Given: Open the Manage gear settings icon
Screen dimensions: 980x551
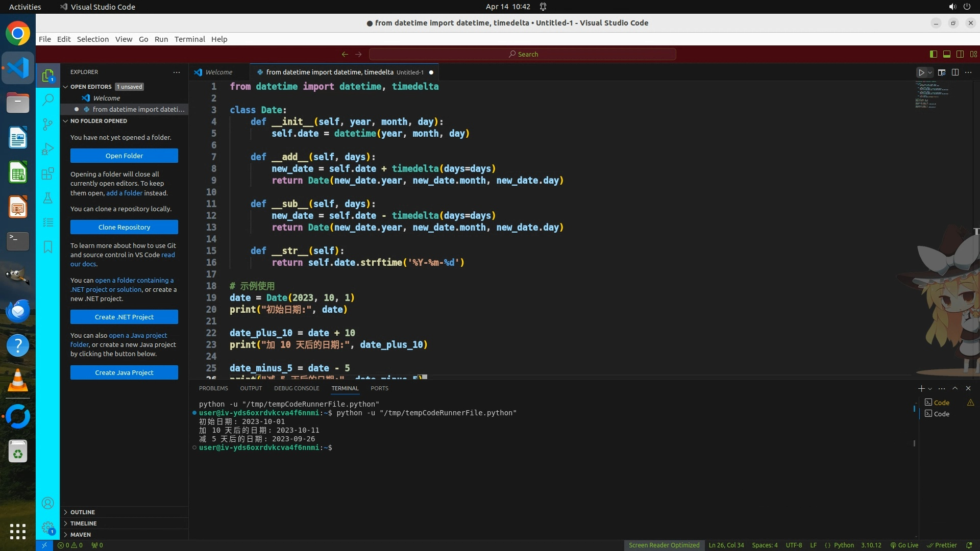Looking at the screenshot, I should tap(47, 528).
